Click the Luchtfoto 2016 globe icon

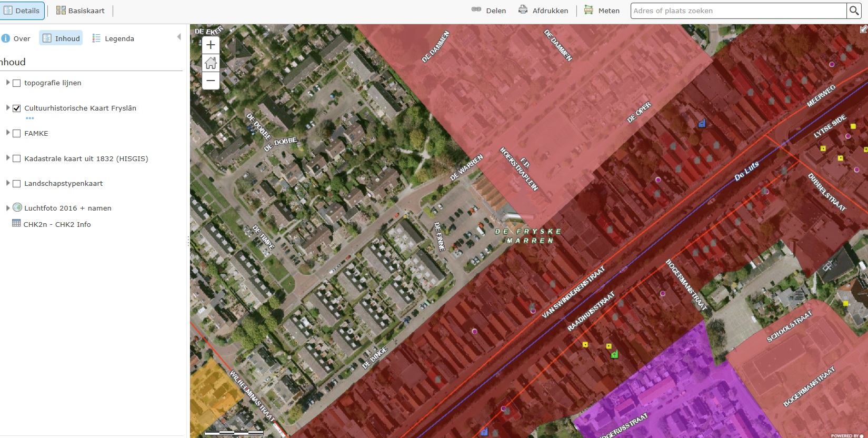tap(17, 207)
